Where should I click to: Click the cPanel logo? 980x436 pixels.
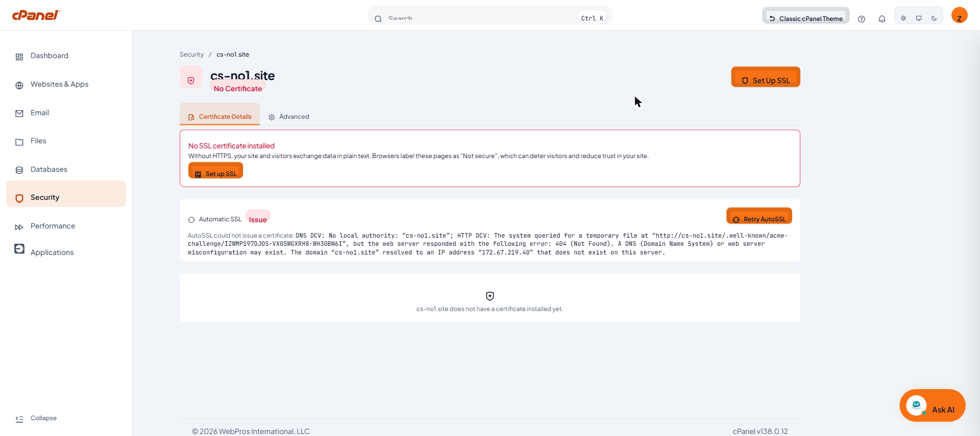point(36,15)
